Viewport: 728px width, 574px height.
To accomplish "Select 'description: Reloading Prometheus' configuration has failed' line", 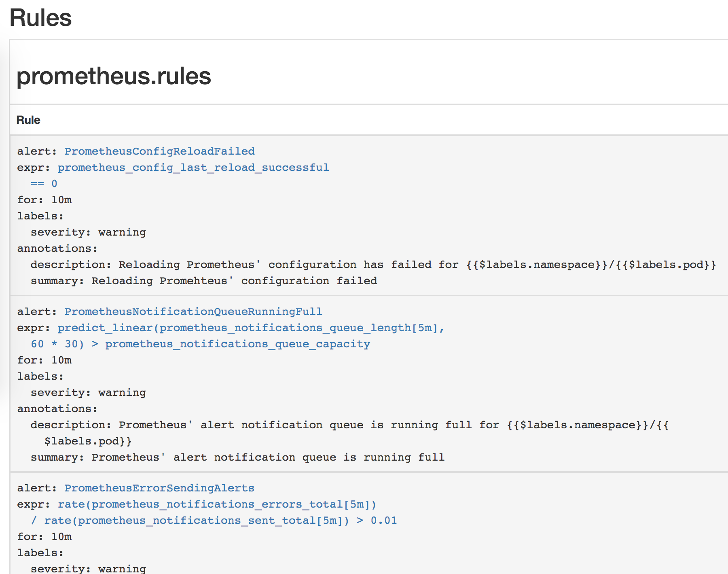I will point(373,264).
